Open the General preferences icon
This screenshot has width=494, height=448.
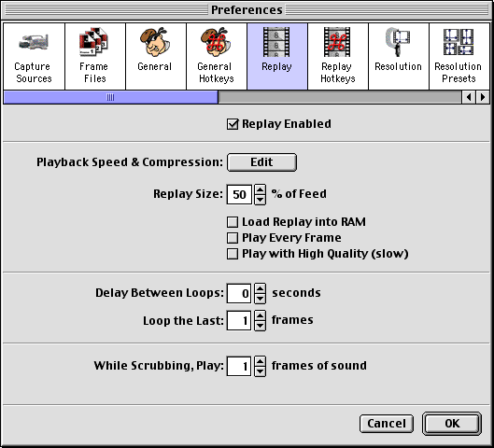tap(155, 42)
